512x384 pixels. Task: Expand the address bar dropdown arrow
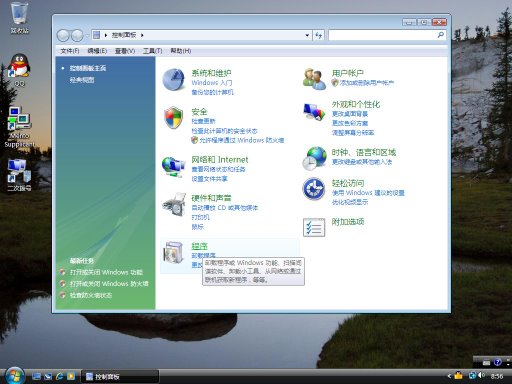pos(307,35)
